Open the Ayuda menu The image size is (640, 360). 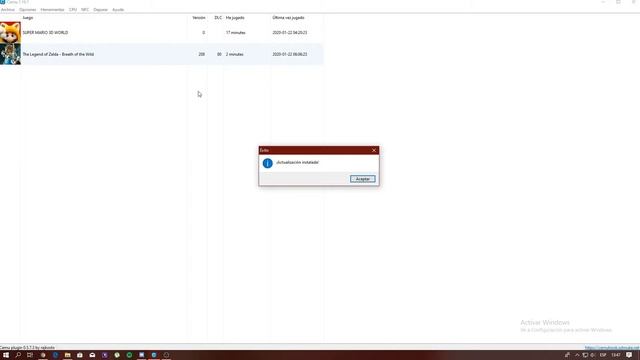(118, 10)
